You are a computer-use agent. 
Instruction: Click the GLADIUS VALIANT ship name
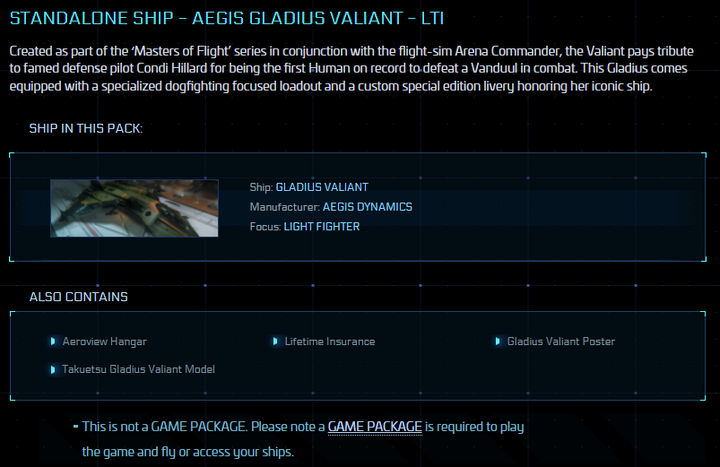(x=322, y=187)
